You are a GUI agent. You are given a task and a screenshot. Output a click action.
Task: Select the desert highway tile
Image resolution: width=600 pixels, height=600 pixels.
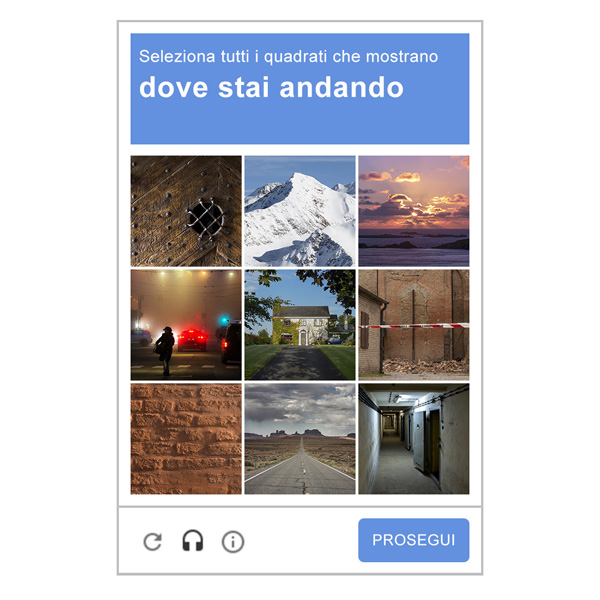click(x=300, y=439)
